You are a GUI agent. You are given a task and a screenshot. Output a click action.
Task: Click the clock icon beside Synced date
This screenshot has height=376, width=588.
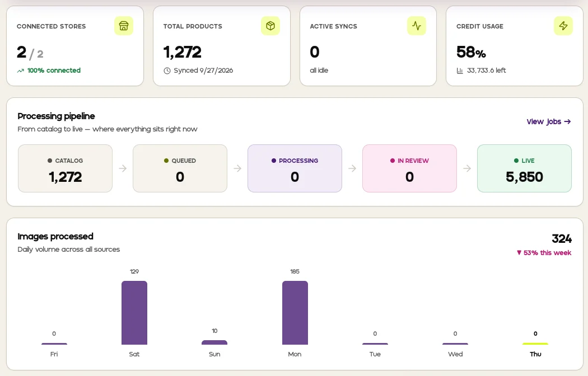(167, 71)
